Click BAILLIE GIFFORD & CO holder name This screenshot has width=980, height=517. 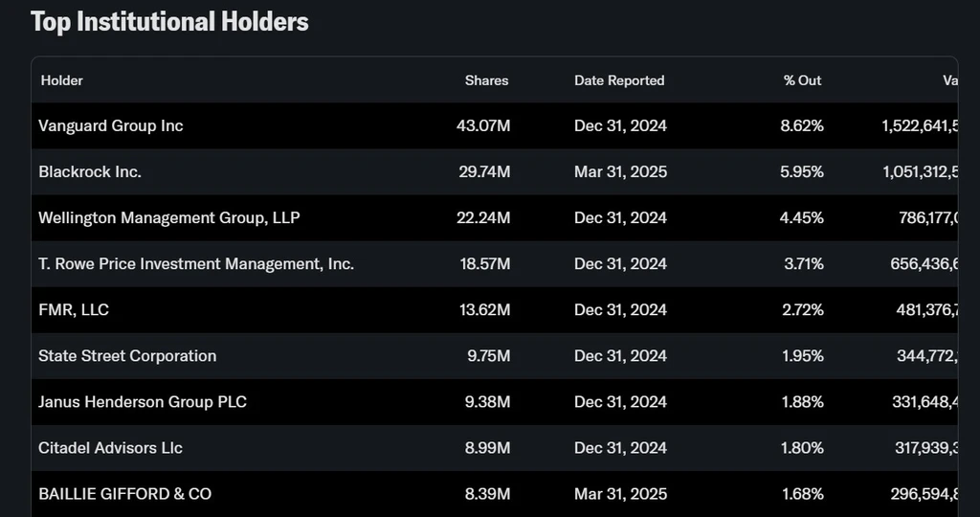tap(124, 494)
